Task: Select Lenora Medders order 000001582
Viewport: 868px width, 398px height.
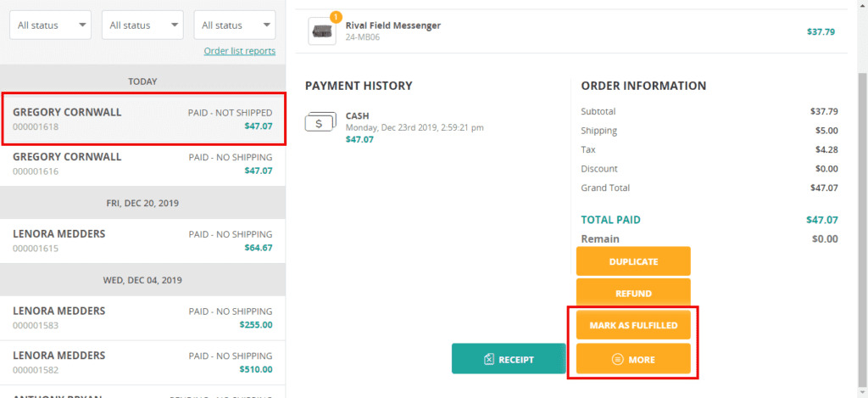Action: (x=142, y=362)
